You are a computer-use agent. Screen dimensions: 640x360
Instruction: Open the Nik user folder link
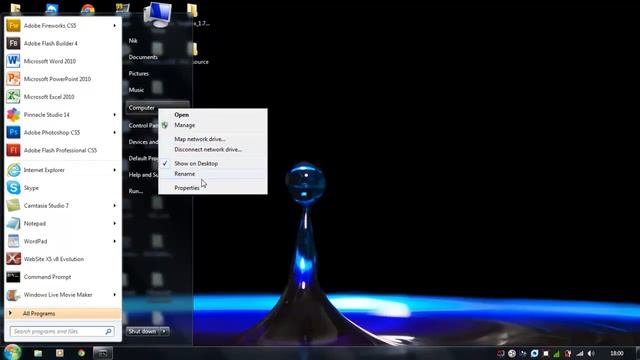(x=133, y=41)
